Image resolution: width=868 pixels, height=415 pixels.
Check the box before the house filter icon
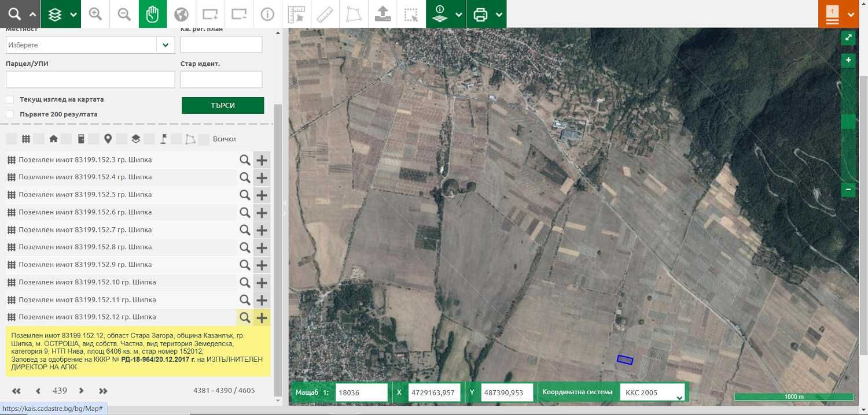pos(39,139)
